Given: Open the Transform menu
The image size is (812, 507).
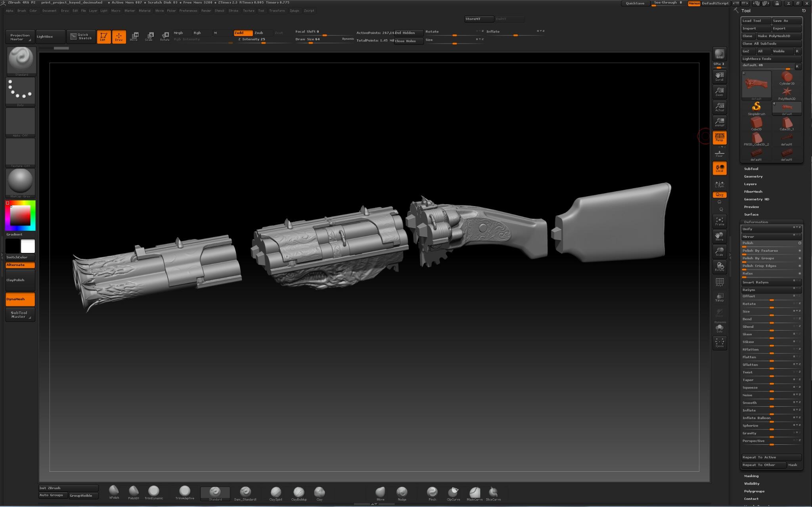Looking at the screenshot, I should click(277, 11).
